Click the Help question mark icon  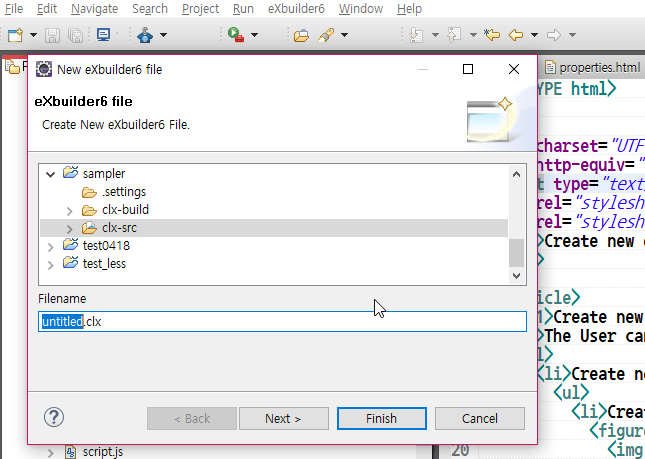54,418
